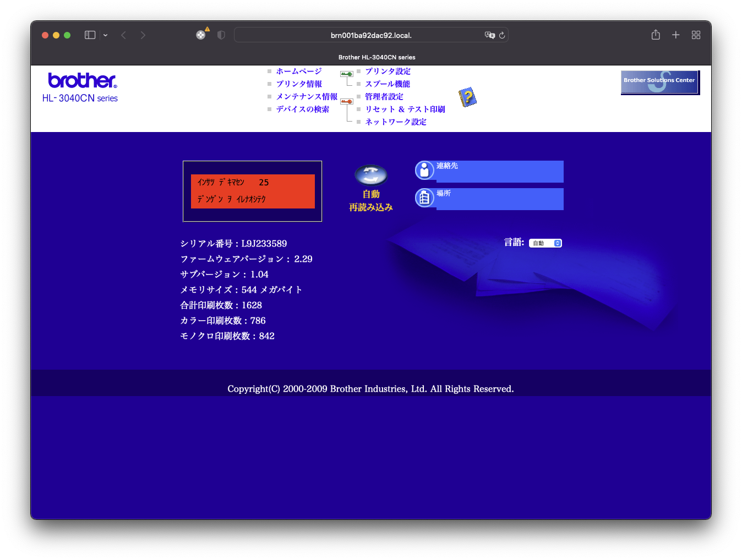Reload page with refresh icon
The width and height of the screenshot is (742, 560).
502,35
